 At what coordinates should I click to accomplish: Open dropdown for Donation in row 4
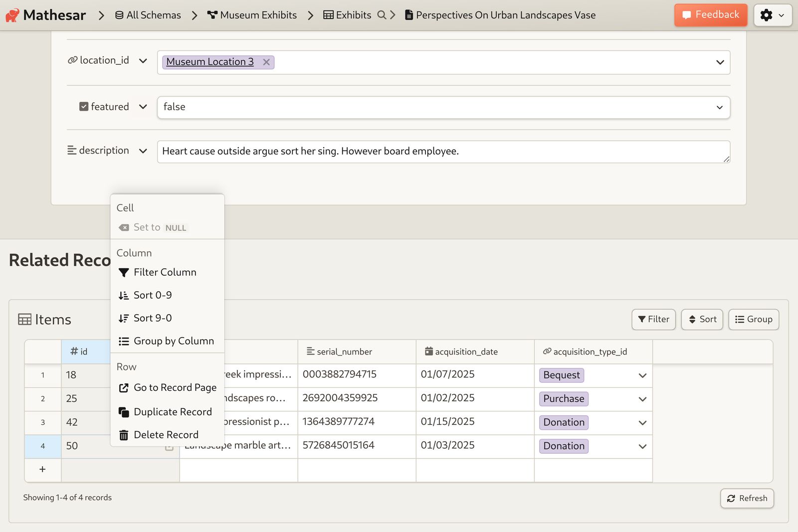coord(642,446)
